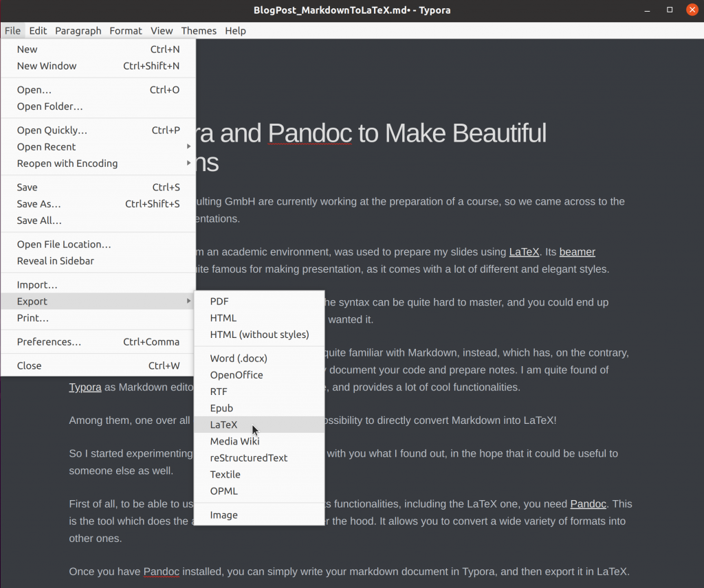This screenshot has width=704, height=588.
Task: Follow the LaTeX link in document
Action: [x=524, y=252]
